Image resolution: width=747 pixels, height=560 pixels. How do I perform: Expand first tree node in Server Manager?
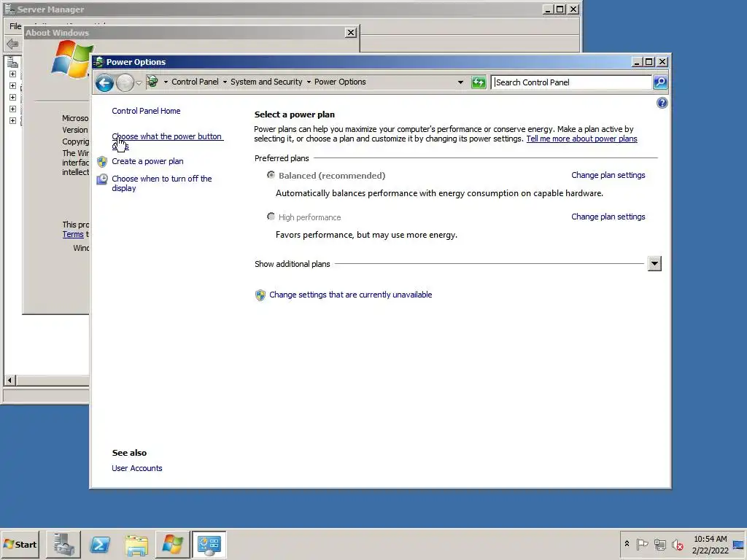[x=13, y=74]
